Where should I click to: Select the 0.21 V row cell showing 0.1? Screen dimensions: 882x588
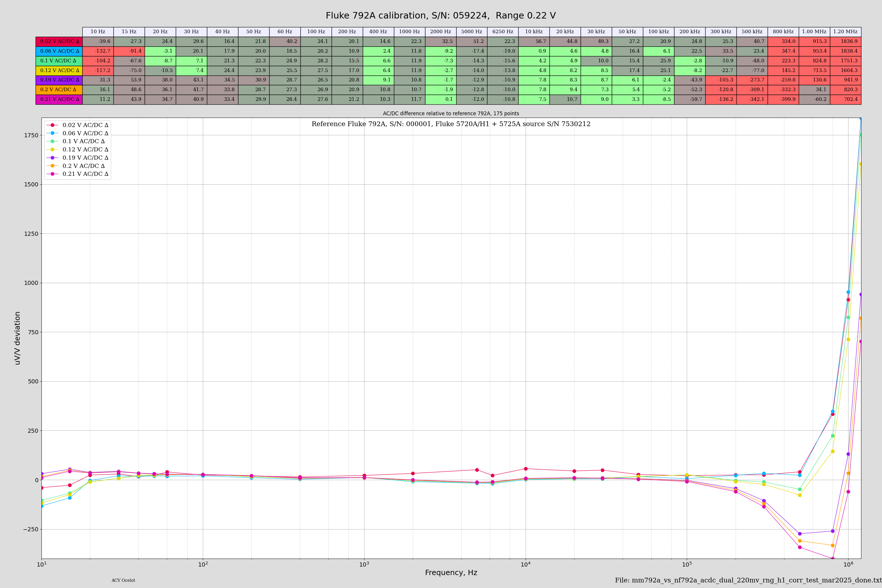point(441,99)
